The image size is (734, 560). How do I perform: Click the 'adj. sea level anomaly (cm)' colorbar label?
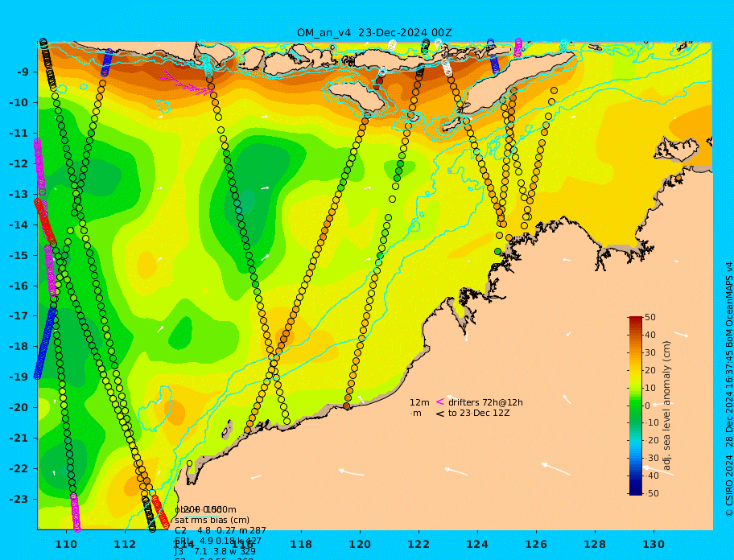pyautogui.click(x=667, y=406)
